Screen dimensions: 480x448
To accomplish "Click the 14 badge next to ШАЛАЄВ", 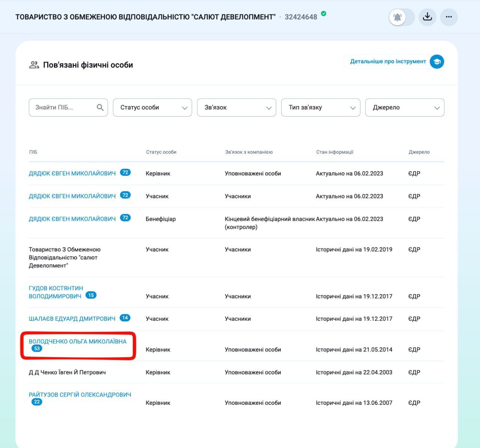I will [x=125, y=318].
